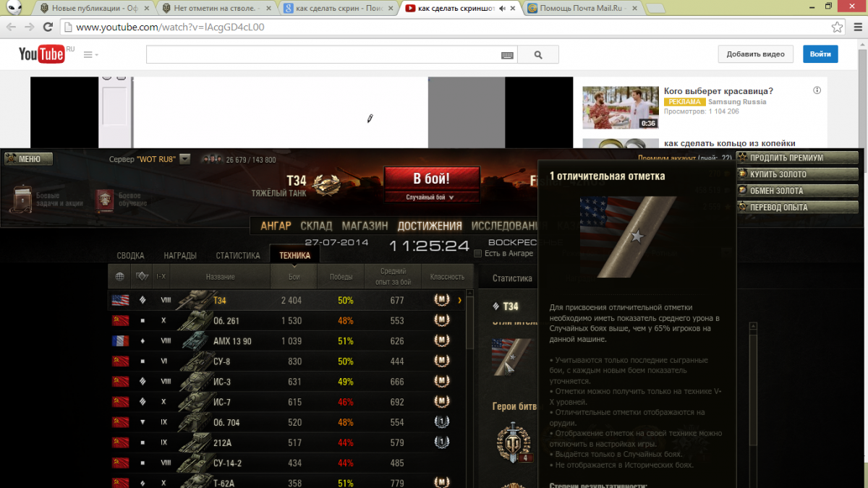Open the ДОСТИЖЕНИЯ menu

[x=430, y=226]
